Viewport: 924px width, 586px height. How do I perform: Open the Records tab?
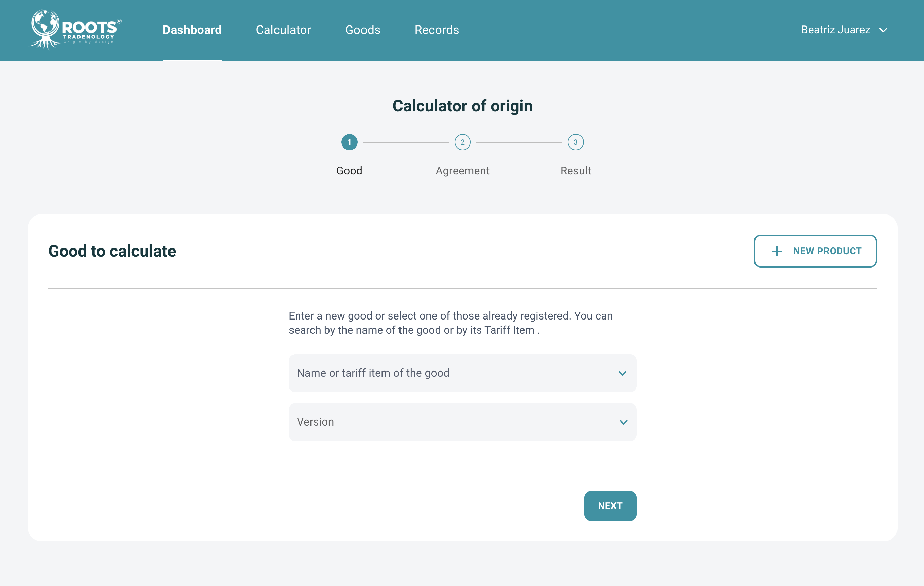436,30
